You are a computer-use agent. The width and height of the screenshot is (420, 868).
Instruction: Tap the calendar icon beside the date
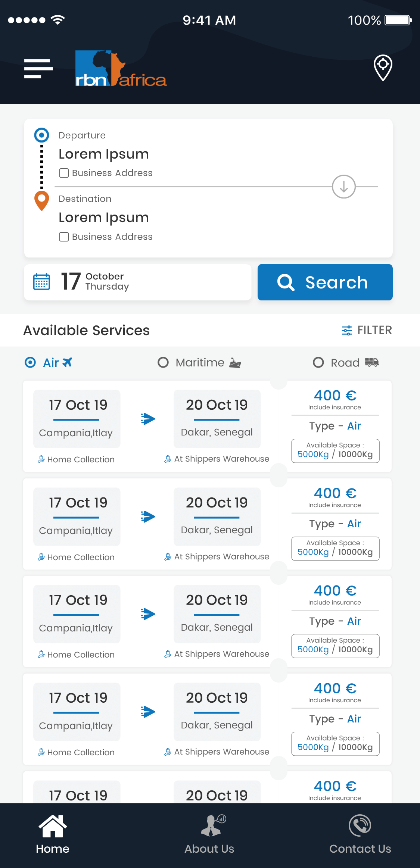[x=41, y=282]
